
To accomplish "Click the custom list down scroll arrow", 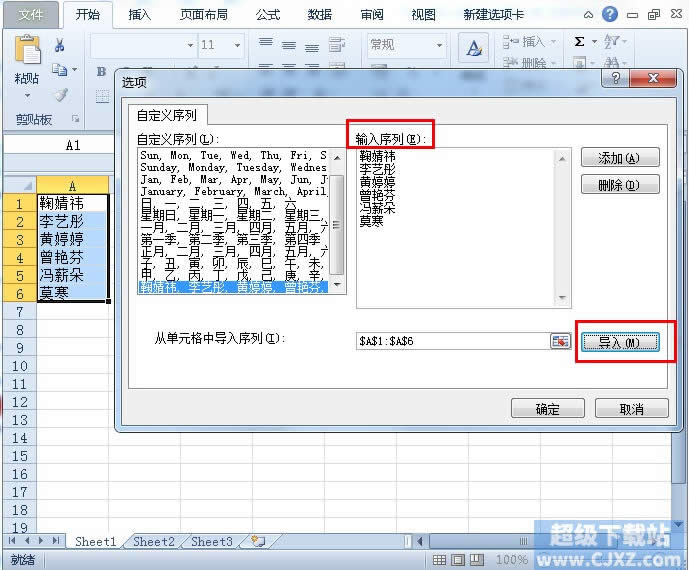I will (x=337, y=285).
